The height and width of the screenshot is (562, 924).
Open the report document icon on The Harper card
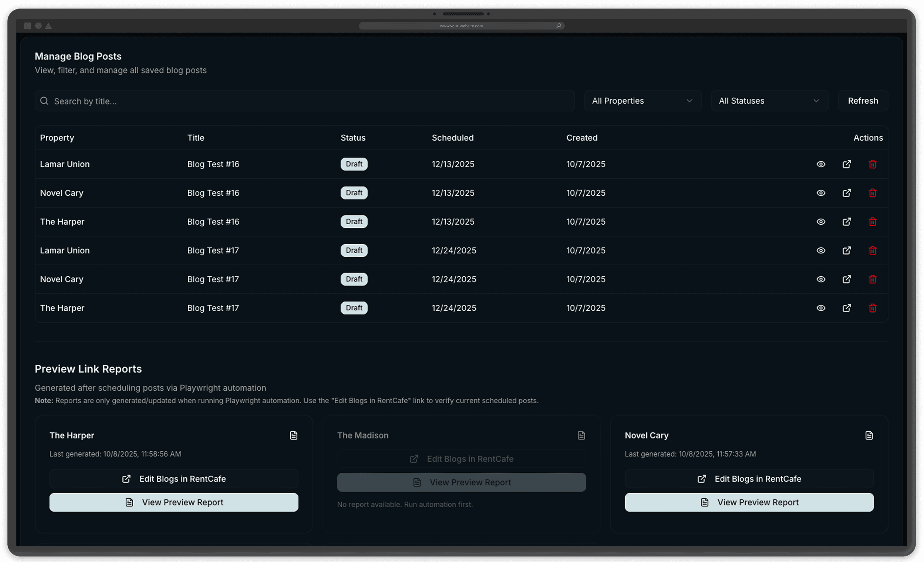294,435
